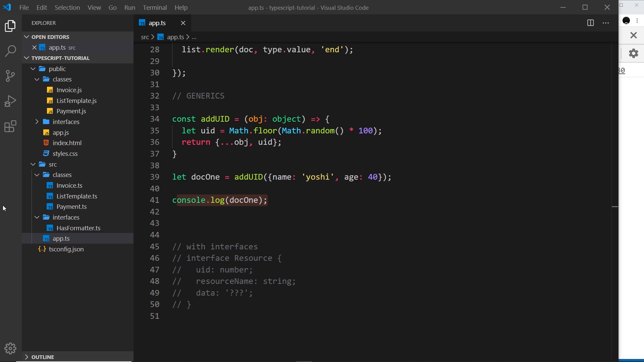This screenshot has height=362, width=644.
Task: Open HasFormatter.ts file
Action: (78, 228)
